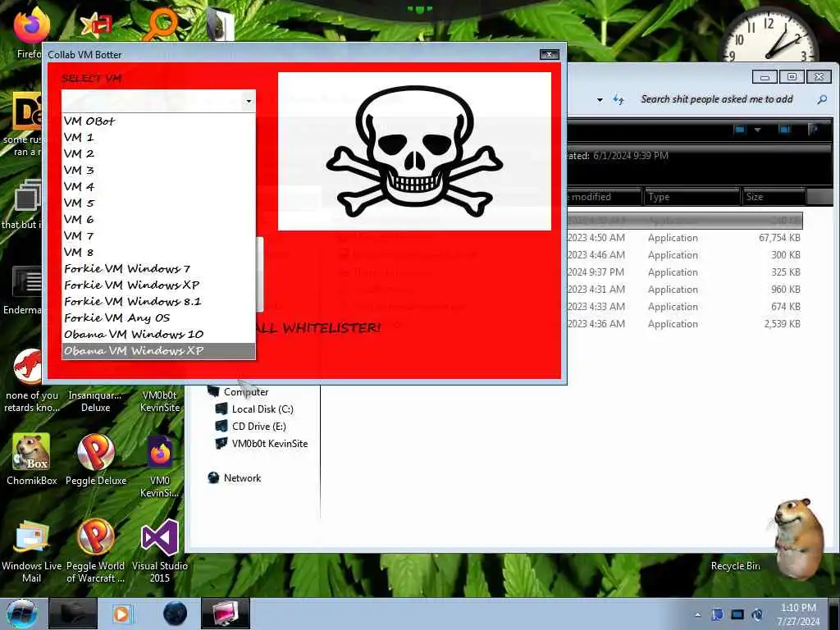The height and width of the screenshot is (630, 840).
Task: Select VM 8 option
Action: pos(158,253)
